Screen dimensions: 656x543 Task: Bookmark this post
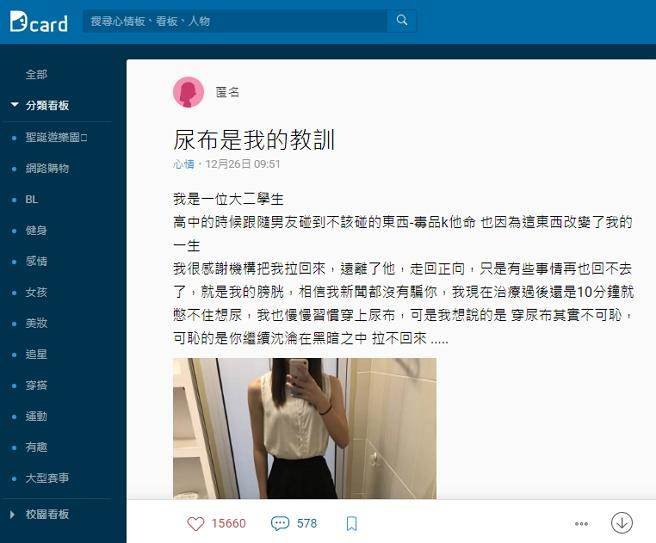pos(352,523)
